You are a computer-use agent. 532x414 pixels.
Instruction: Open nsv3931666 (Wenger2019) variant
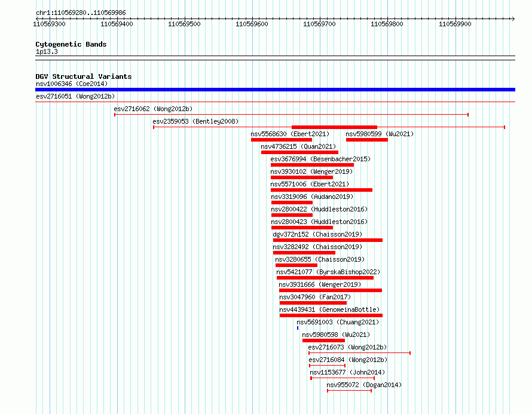[320, 284]
